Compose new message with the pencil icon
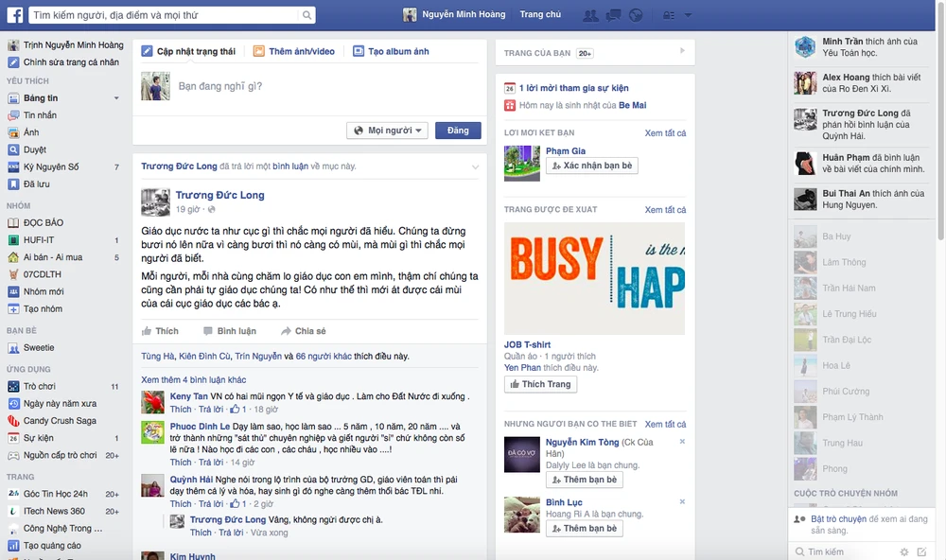Screen dimensions: 946x560 tap(922, 551)
